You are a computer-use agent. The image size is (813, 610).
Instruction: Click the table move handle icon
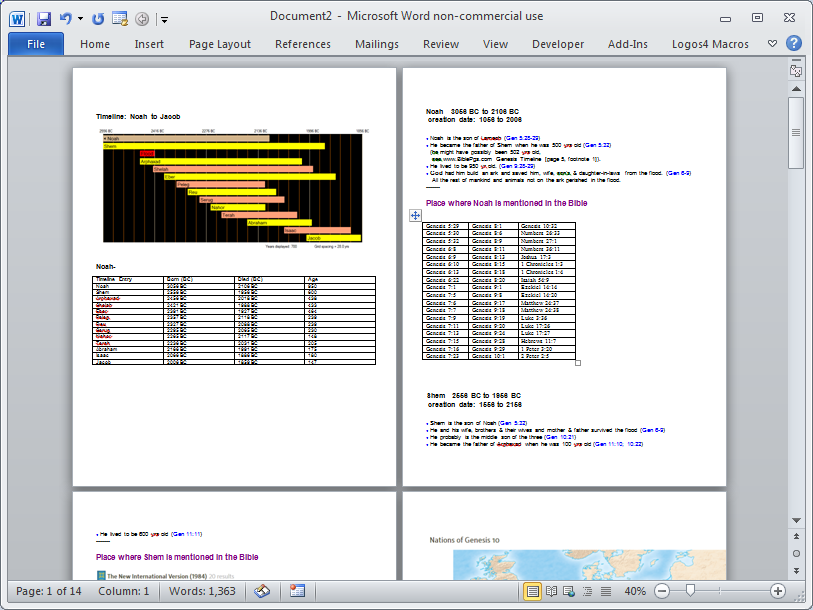click(415, 215)
